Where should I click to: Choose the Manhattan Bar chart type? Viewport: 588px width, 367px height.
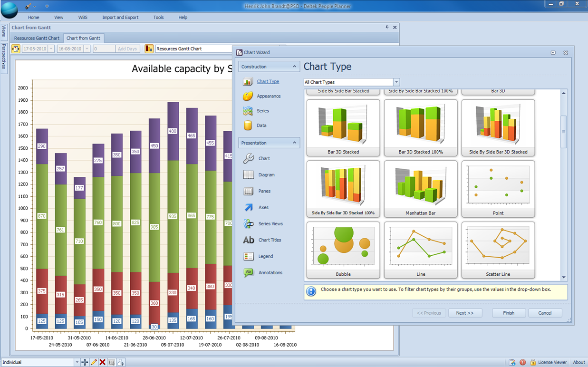pos(421,188)
